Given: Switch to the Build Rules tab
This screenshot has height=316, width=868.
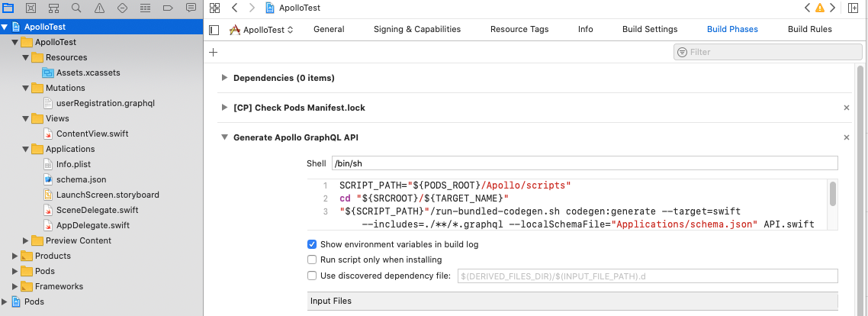Looking at the screenshot, I should [x=810, y=29].
